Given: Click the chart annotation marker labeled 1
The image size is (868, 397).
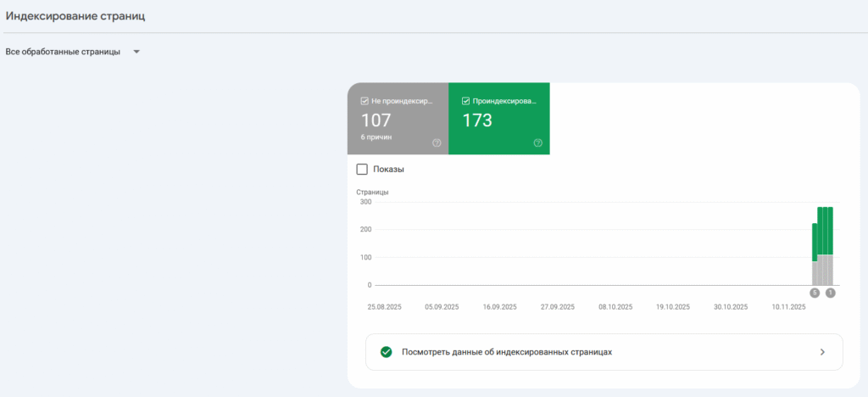Looking at the screenshot, I should click(830, 293).
